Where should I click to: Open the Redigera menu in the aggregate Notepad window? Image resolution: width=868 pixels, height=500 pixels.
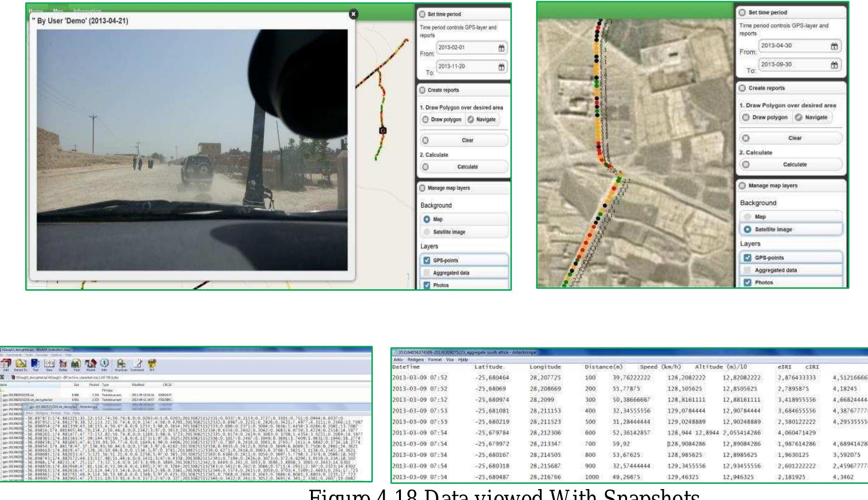pos(415,360)
